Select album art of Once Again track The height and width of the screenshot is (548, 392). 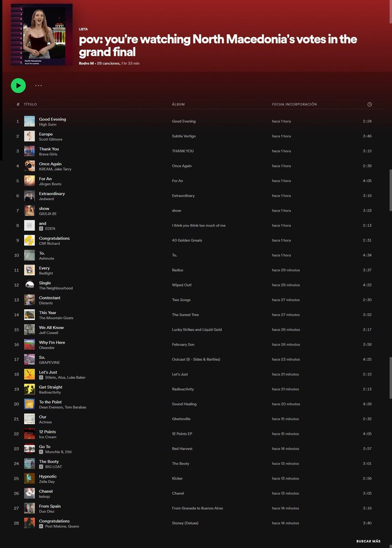(29, 166)
